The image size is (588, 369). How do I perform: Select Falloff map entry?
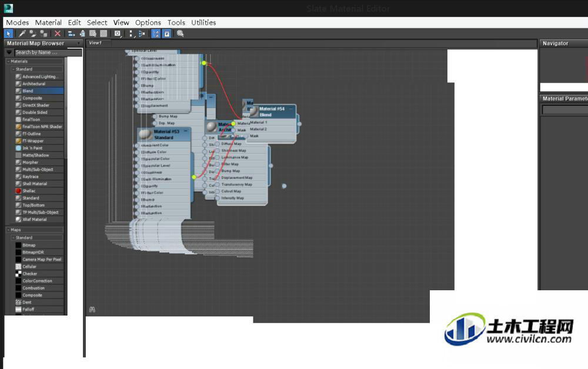[39, 310]
